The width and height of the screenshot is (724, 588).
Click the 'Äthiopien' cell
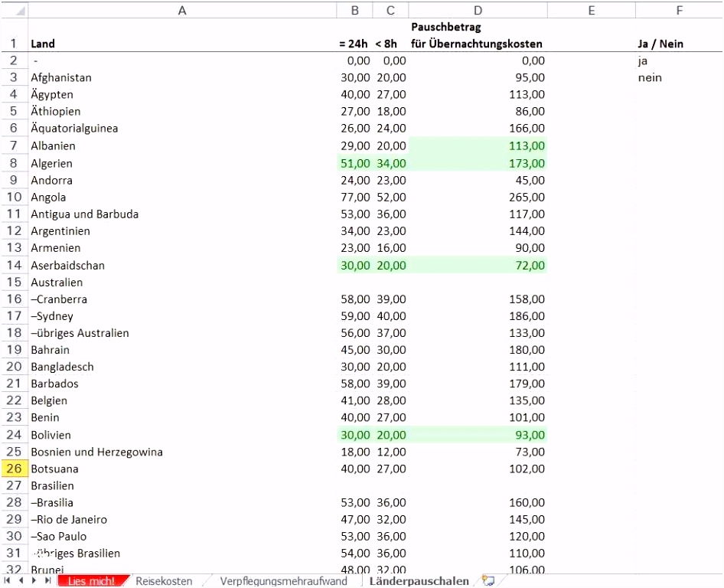point(182,111)
